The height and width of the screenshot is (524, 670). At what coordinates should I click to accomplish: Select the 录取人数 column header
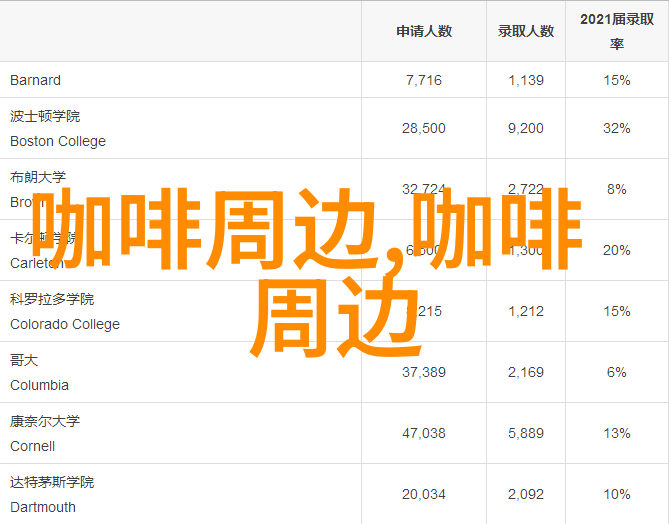[x=526, y=31]
